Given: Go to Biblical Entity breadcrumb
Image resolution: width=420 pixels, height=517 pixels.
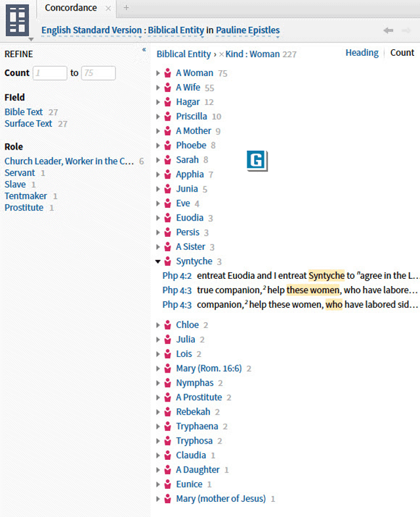Looking at the screenshot, I should [184, 54].
